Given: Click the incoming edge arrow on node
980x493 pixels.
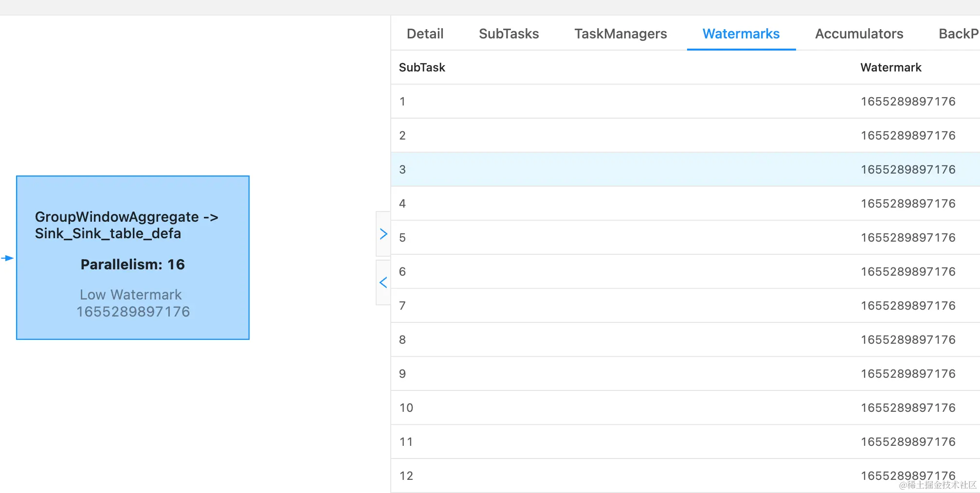Looking at the screenshot, I should tap(8, 258).
